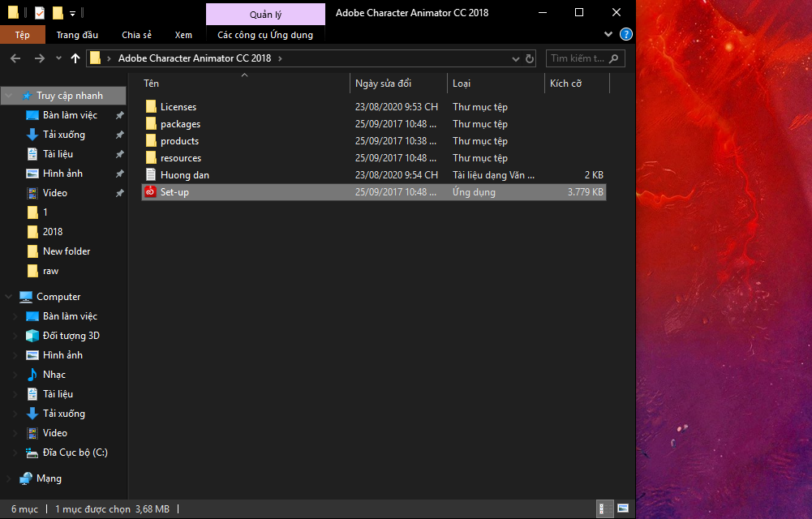Open the recent locations dropdown arrow
Viewport: 812px width, 519px height.
coord(58,58)
